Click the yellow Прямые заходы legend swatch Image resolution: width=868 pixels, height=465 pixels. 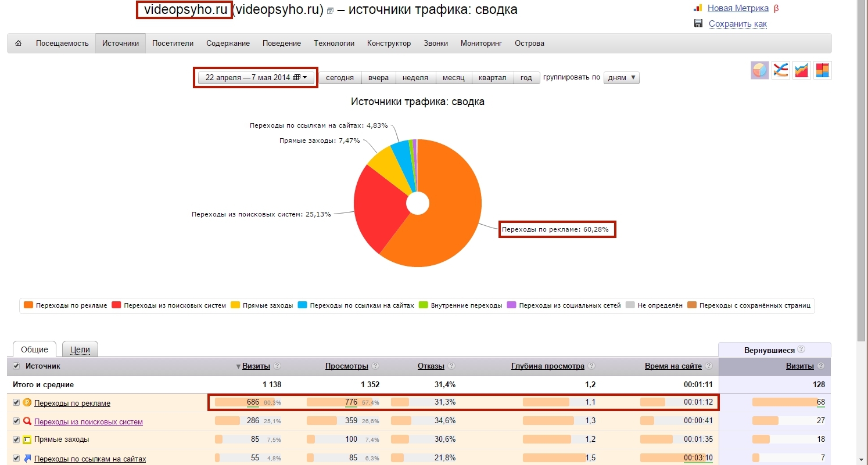[x=235, y=305]
